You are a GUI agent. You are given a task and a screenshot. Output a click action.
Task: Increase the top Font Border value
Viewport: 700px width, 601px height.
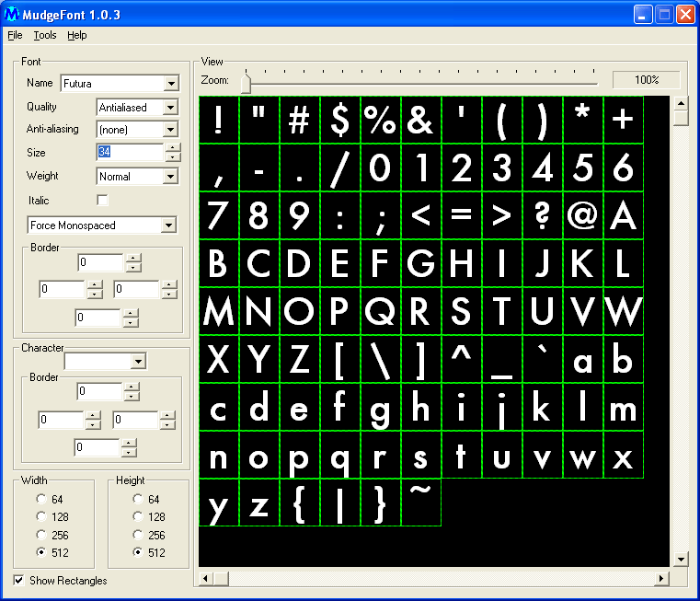coord(133,259)
